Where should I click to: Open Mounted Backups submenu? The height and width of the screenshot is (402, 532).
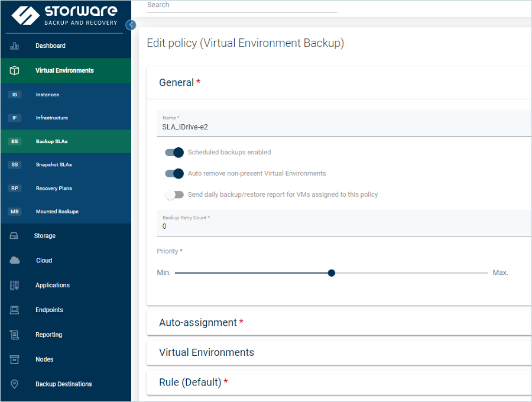[57, 212]
